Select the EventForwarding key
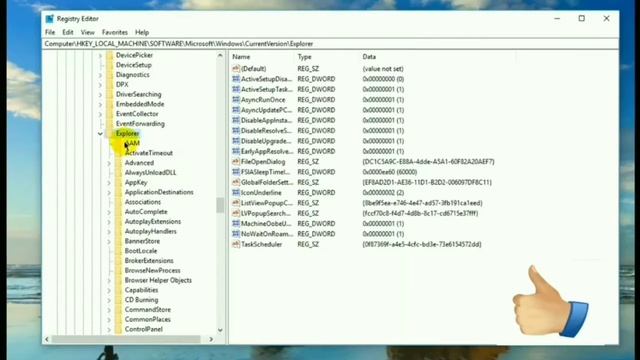Viewport: 640px width, 360px height. 140,124
